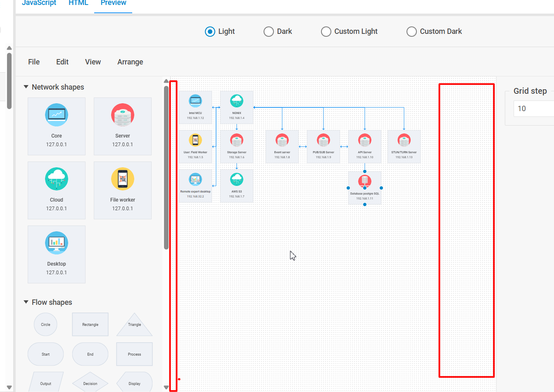Collapse the Flow shapes section
The width and height of the screenshot is (554, 392).
(26, 302)
